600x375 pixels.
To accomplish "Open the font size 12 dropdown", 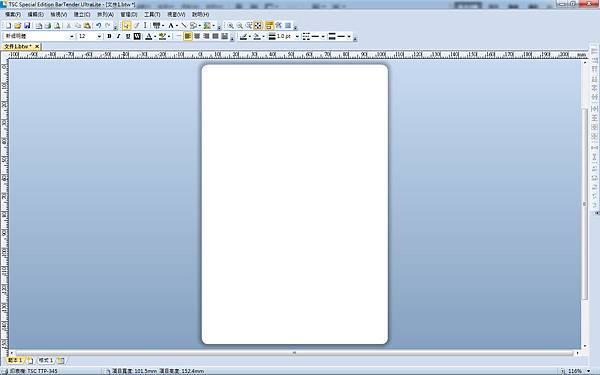I will 99,36.
